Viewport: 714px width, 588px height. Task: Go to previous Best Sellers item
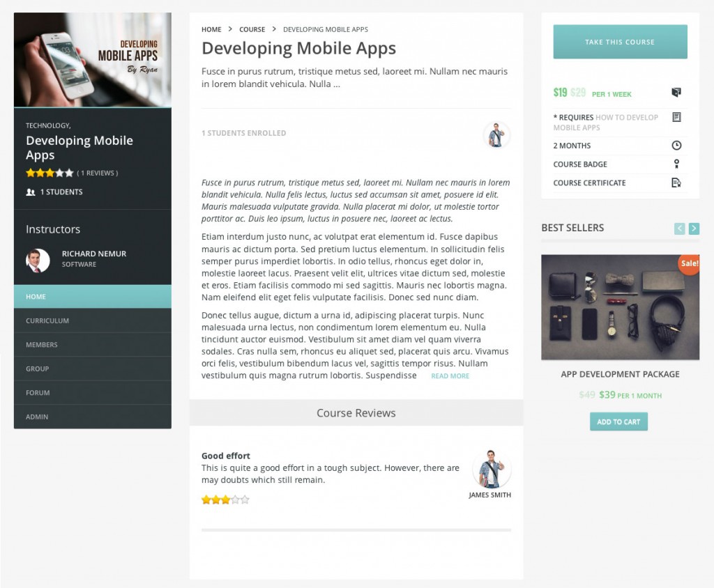680,229
